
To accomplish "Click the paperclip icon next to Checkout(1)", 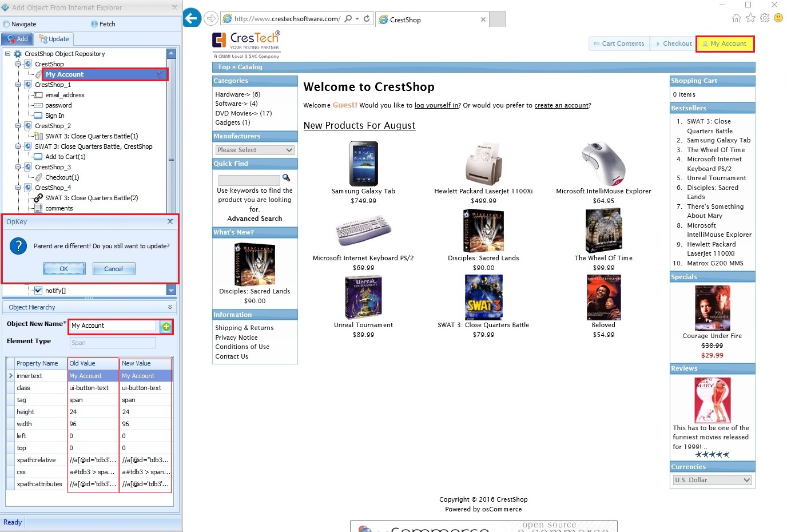I will 38,177.
